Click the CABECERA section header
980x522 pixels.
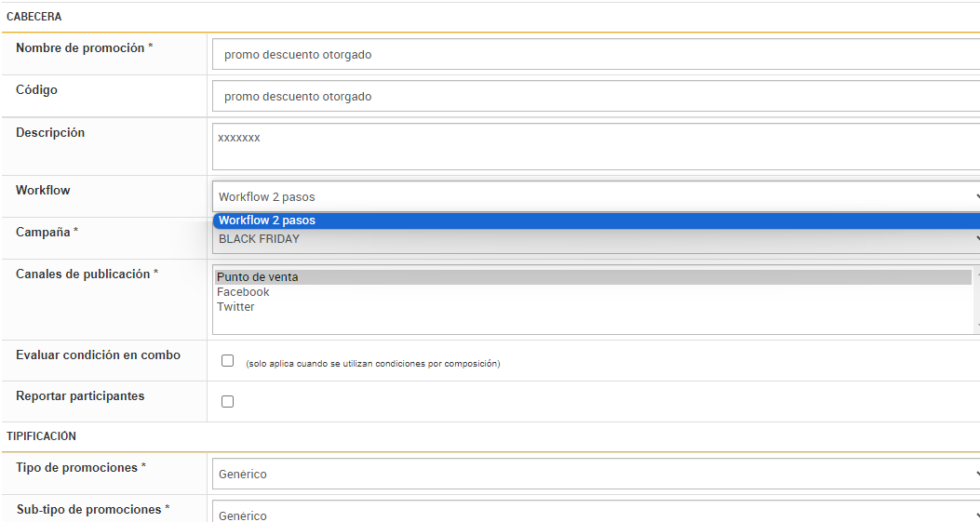[x=34, y=17]
